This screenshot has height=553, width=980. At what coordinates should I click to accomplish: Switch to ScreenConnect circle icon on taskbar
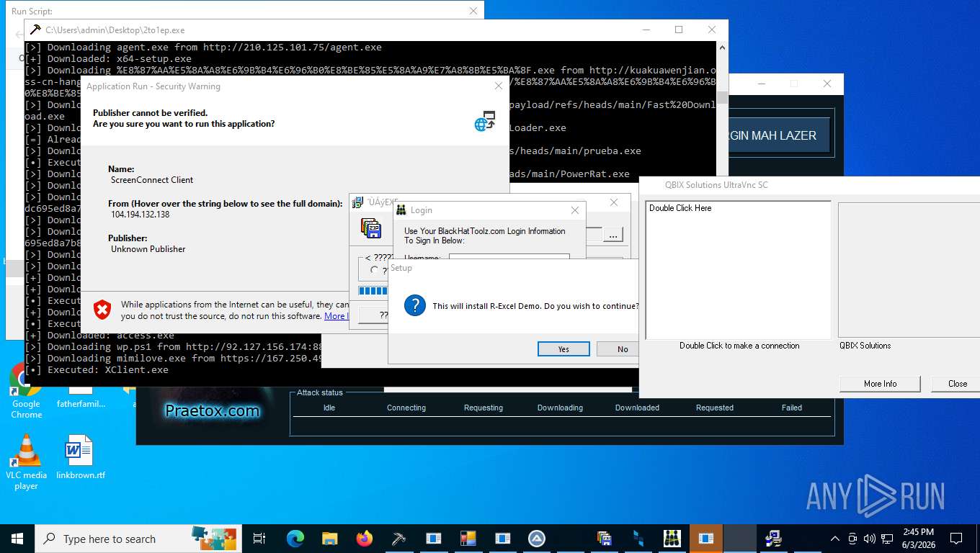click(x=537, y=538)
